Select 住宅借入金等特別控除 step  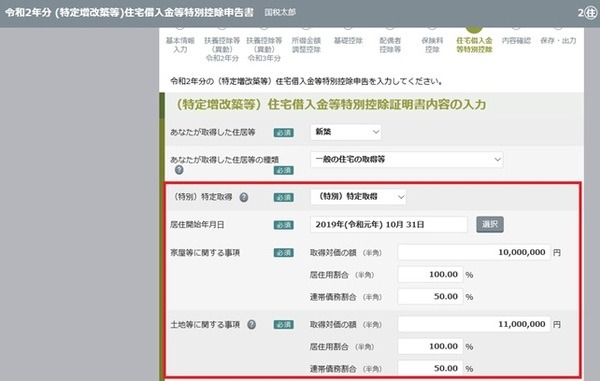[474, 45]
